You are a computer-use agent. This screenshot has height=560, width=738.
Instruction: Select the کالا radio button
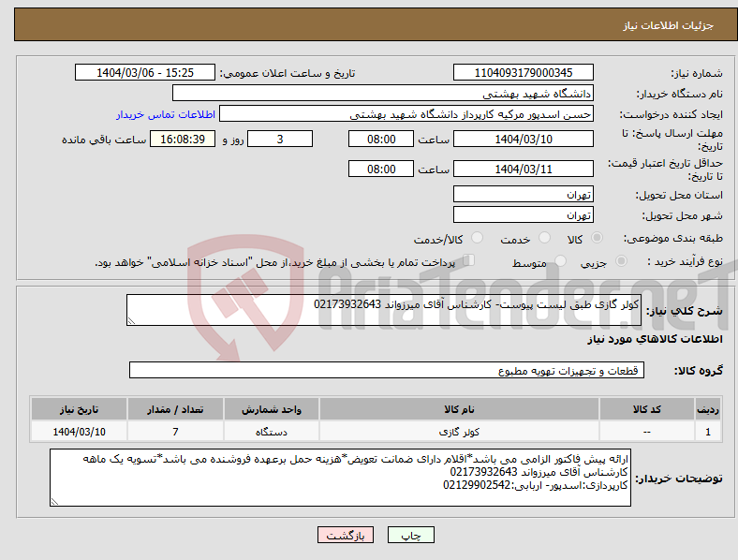597,238
